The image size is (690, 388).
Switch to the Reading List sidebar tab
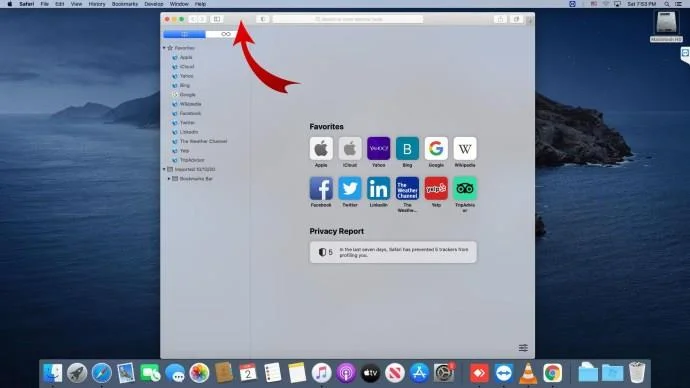(x=226, y=34)
